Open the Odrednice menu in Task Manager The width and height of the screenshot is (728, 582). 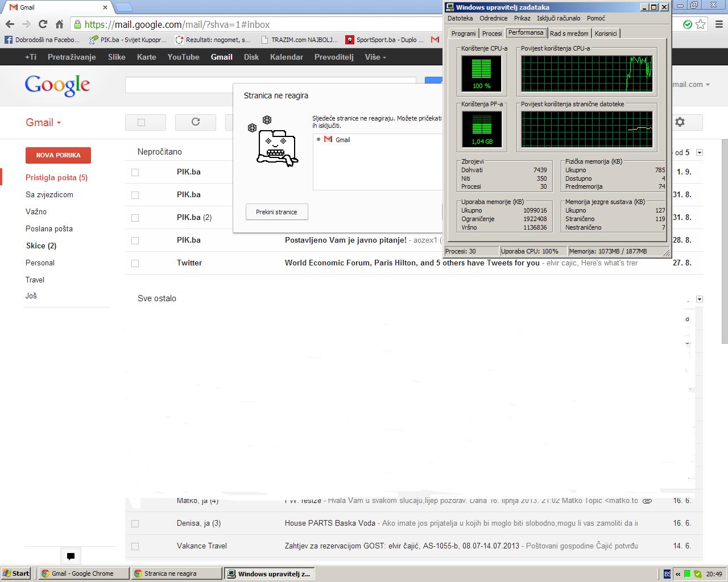pos(493,18)
